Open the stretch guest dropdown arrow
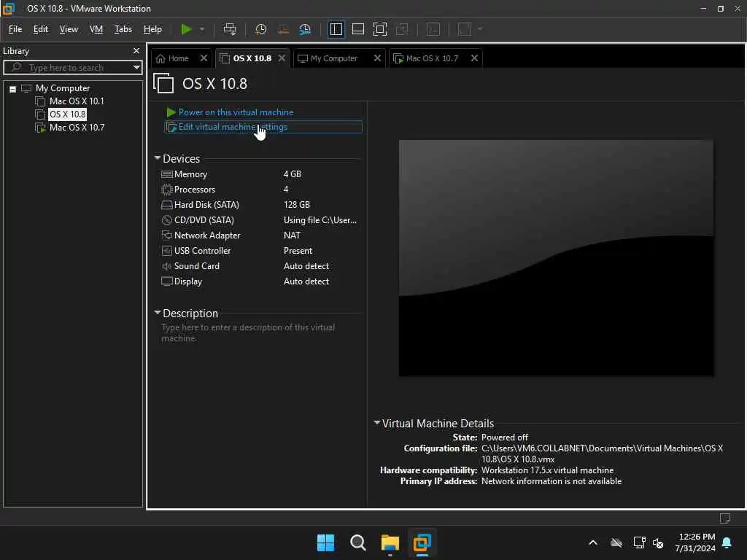The image size is (747, 560). 480,29
